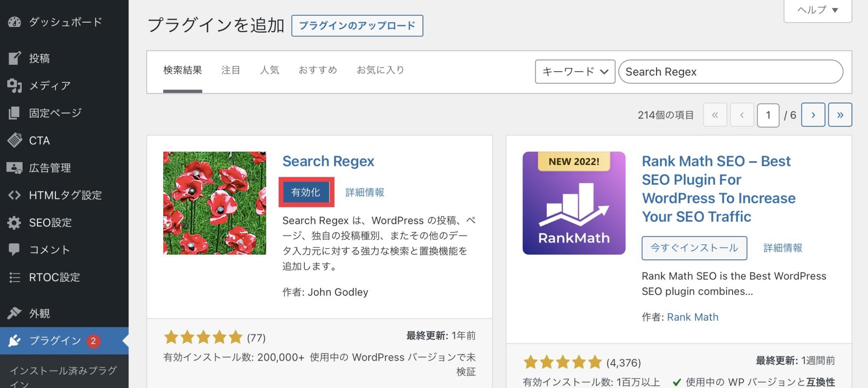The width and height of the screenshot is (868, 388).
Task: Click 有効化 to activate Search Regex
Action: 306,192
